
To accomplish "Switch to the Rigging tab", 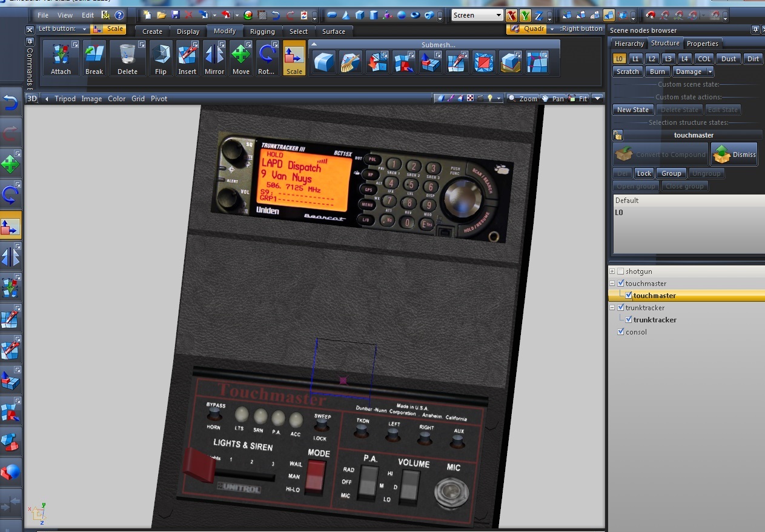I will (262, 32).
